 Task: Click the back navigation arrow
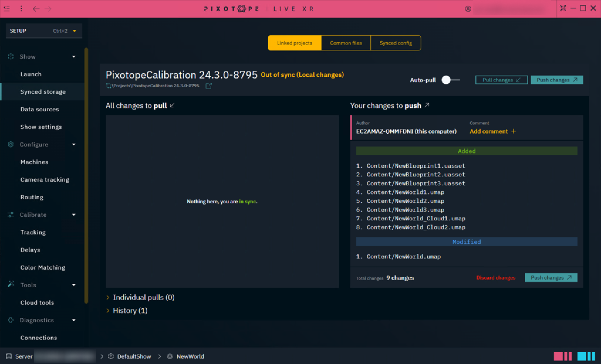36,9
